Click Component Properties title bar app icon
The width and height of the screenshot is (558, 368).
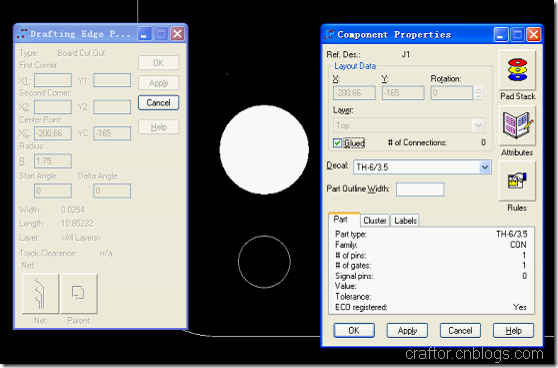point(330,35)
